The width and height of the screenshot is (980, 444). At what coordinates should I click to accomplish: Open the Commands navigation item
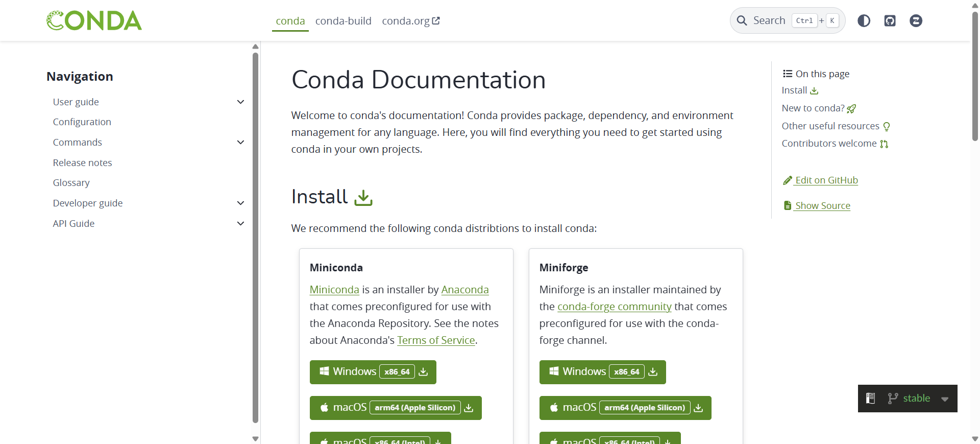pos(78,142)
